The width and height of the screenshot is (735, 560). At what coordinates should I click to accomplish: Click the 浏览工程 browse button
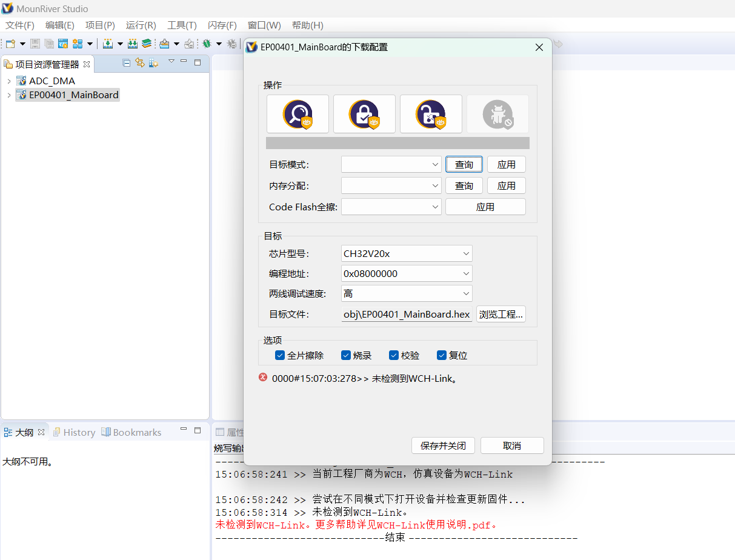point(501,314)
